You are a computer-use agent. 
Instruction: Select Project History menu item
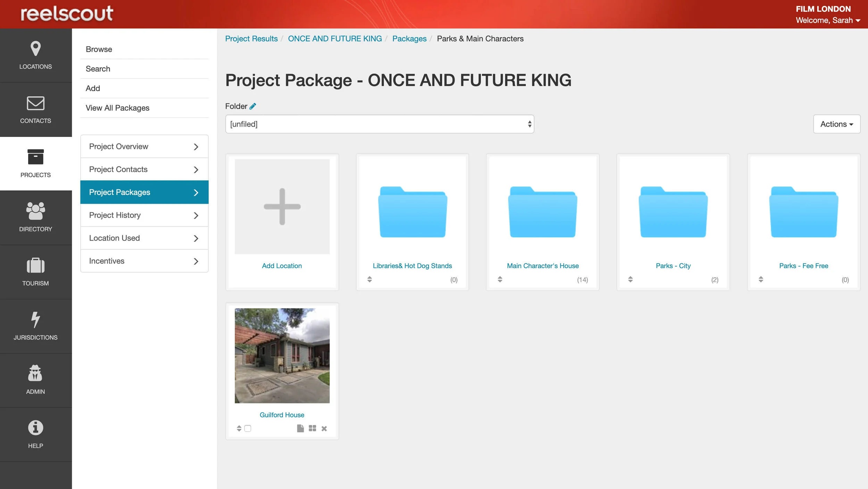(x=144, y=215)
